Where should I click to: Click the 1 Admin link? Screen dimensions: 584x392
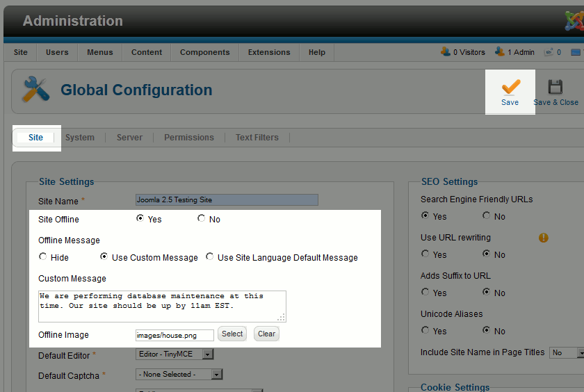(x=521, y=52)
